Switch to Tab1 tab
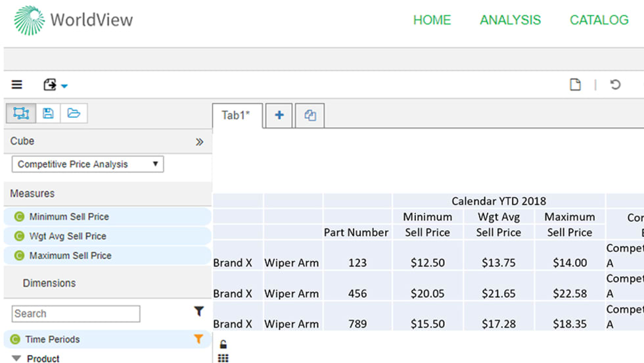The image size is (644, 363). pyautogui.click(x=236, y=116)
